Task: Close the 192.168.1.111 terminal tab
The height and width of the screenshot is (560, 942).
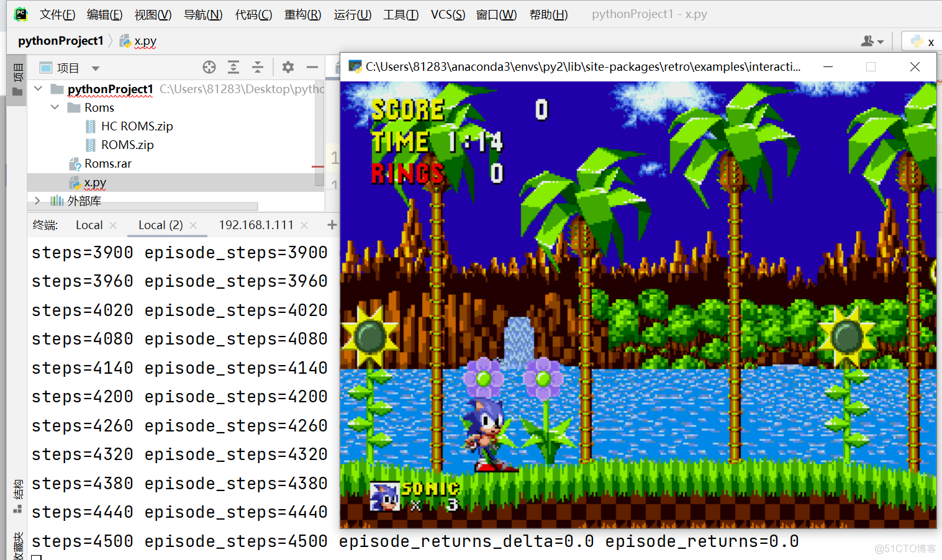Action: [x=304, y=225]
